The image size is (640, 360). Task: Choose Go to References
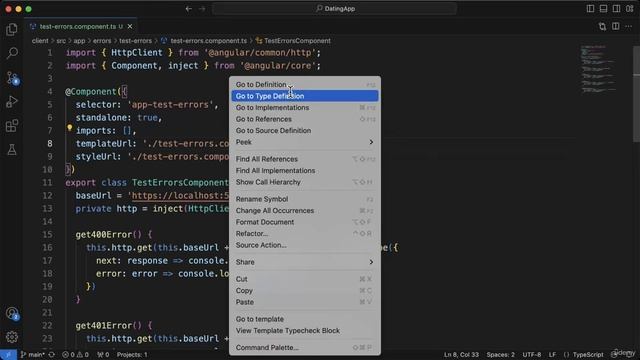[x=305, y=119]
